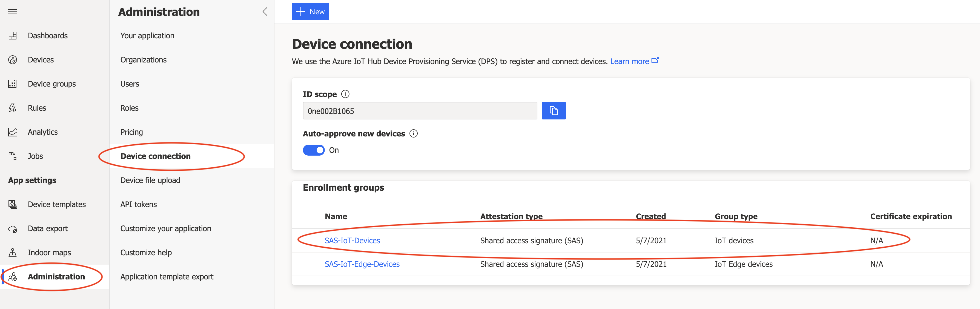Open the Device file upload section
The width and height of the screenshot is (980, 309).
click(x=150, y=180)
